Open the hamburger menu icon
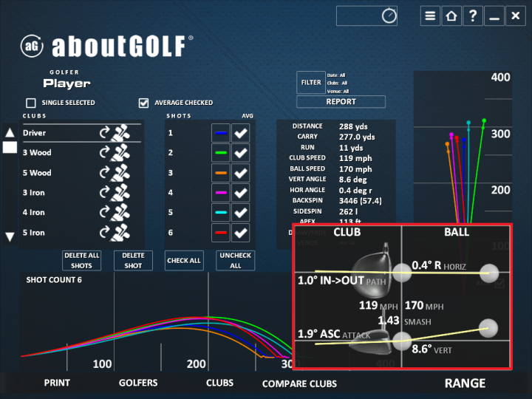The width and height of the screenshot is (532, 399). [x=430, y=16]
